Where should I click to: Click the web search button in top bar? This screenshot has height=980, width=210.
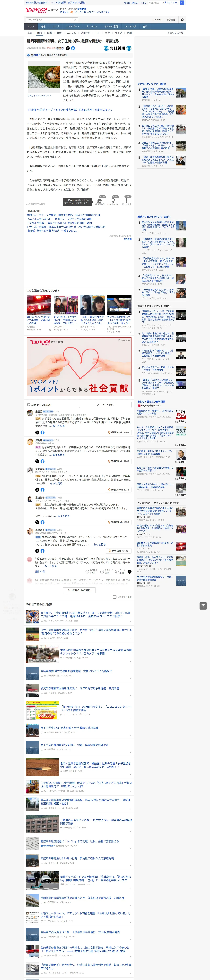[x=182, y=3]
